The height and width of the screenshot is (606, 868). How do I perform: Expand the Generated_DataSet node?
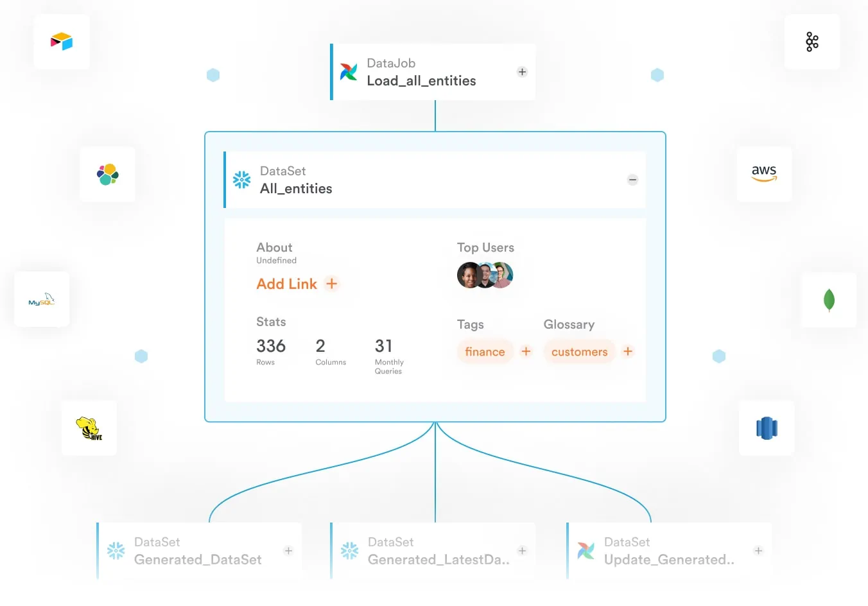[288, 551]
